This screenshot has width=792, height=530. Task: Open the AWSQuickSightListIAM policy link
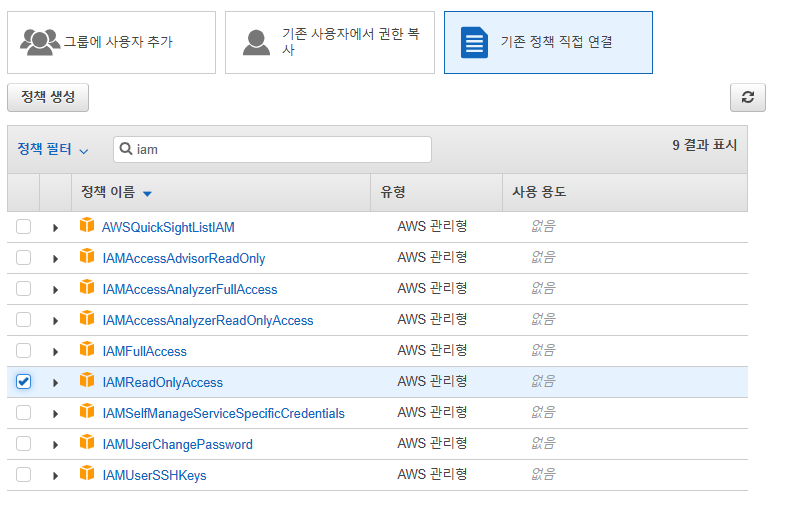168,227
